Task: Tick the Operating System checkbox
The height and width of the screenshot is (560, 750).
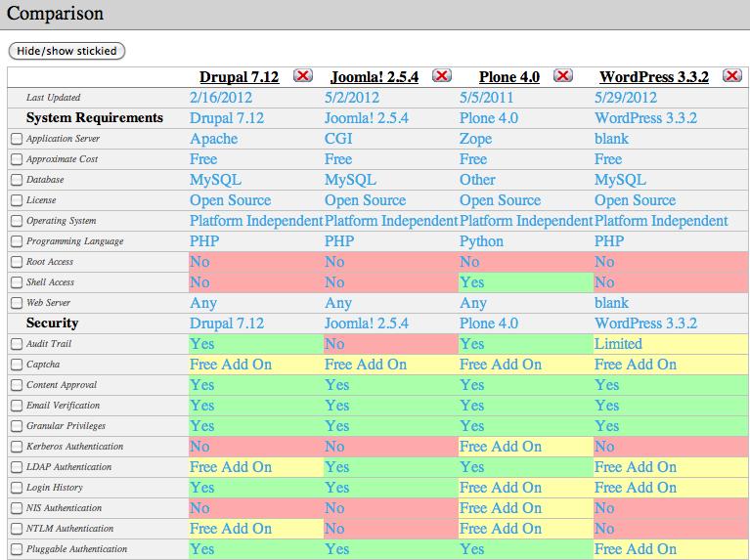Action: pyautogui.click(x=17, y=221)
